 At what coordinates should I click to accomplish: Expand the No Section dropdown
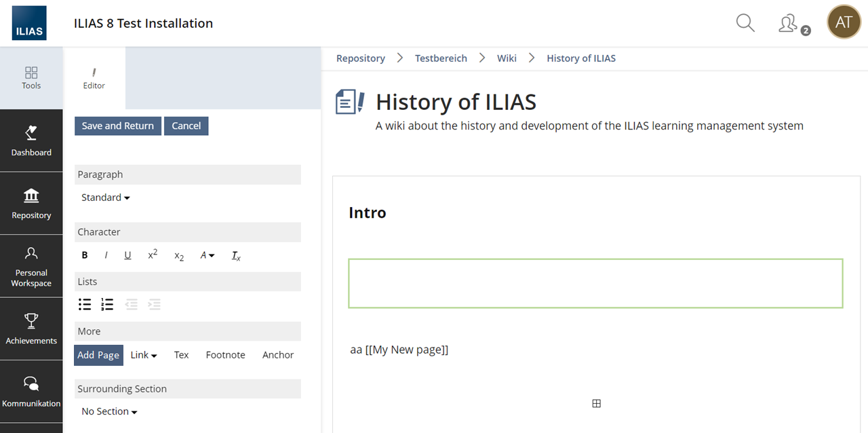tap(109, 411)
